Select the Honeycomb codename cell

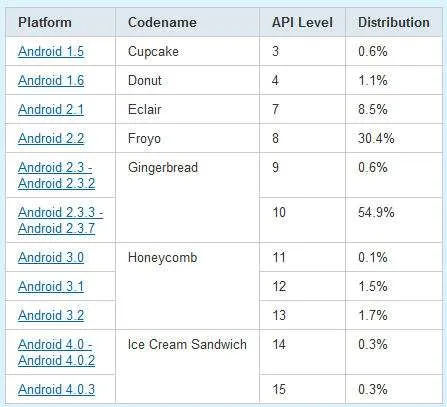click(187, 286)
